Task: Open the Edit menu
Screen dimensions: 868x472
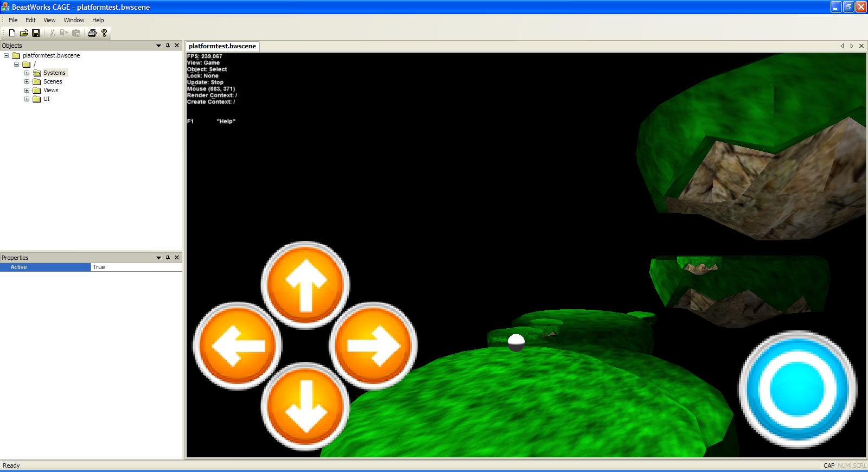Action: 30,20
